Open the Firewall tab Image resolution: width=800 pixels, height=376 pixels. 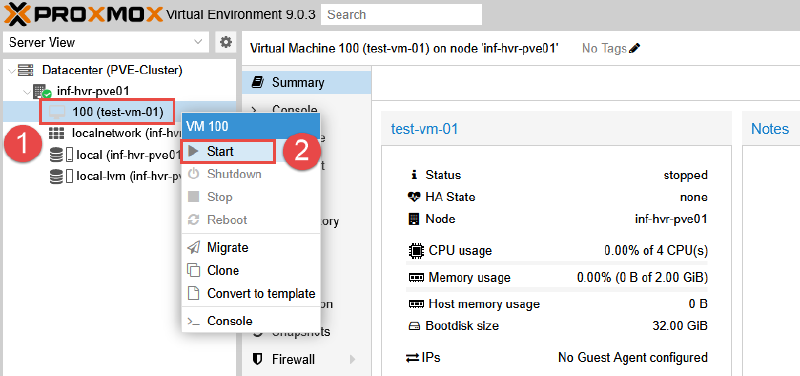(x=307, y=359)
